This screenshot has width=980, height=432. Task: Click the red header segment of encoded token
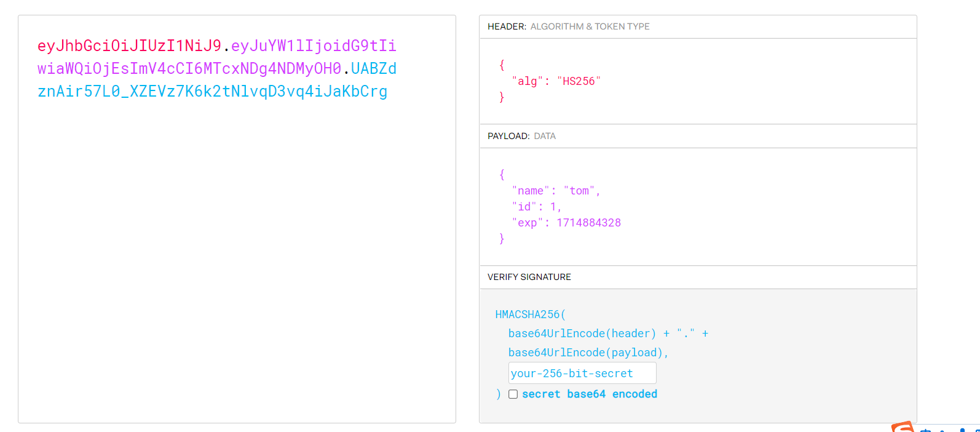click(x=129, y=46)
